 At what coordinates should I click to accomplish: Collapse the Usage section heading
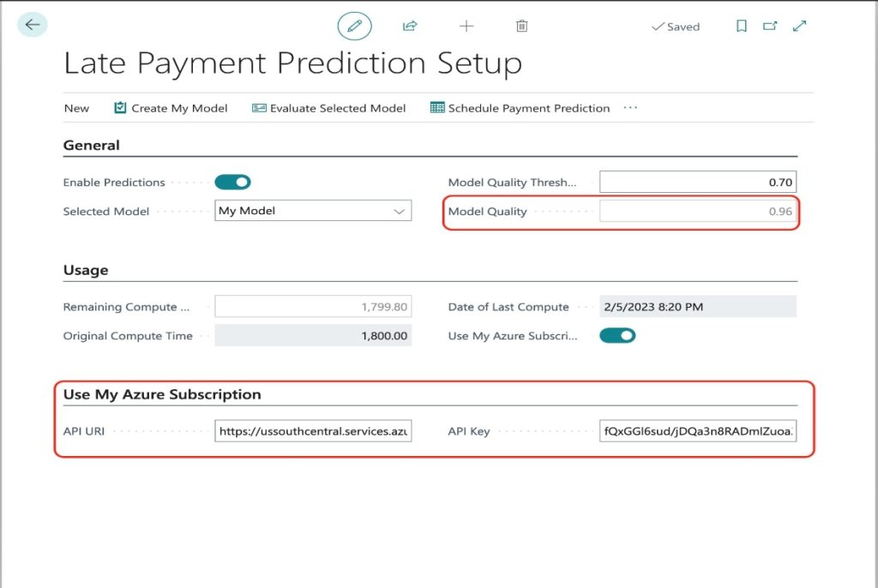click(86, 270)
